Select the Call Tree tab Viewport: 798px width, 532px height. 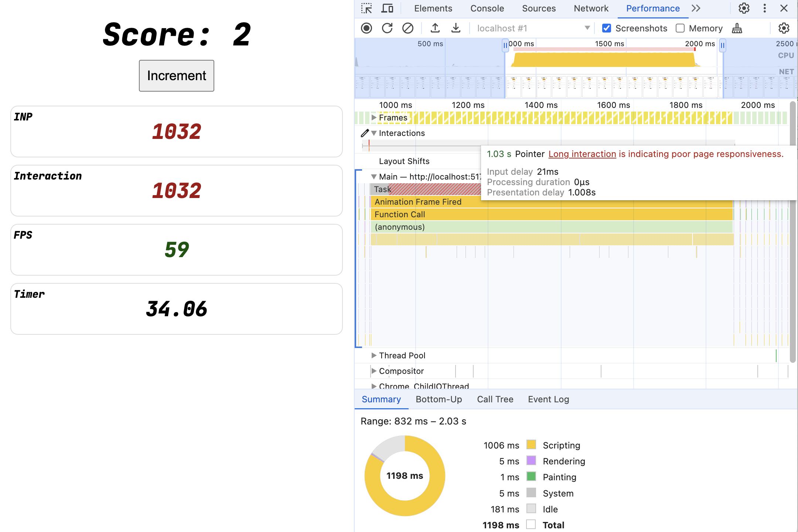(x=495, y=399)
